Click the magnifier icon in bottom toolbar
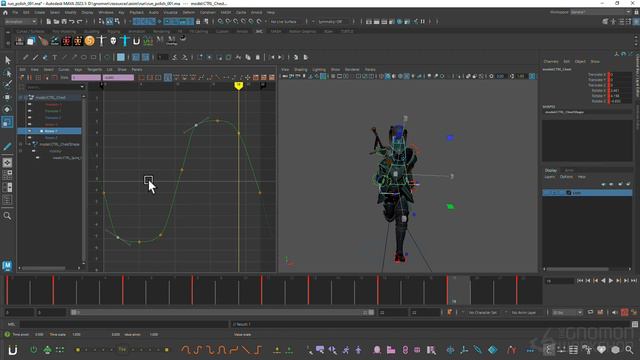Viewport: 640px width, 360px height. pos(629,350)
